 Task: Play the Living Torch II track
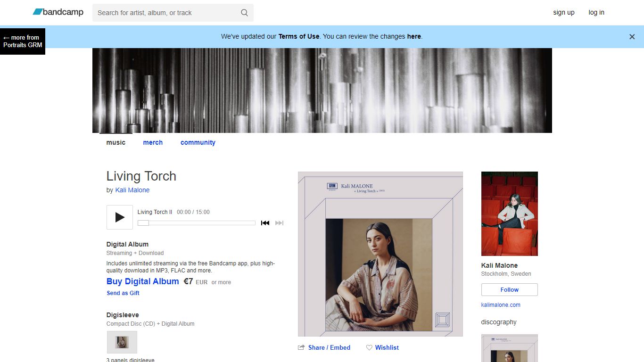coord(120,217)
